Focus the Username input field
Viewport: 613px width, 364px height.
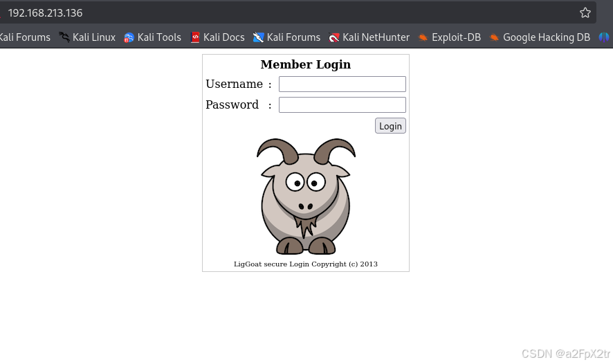click(342, 84)
